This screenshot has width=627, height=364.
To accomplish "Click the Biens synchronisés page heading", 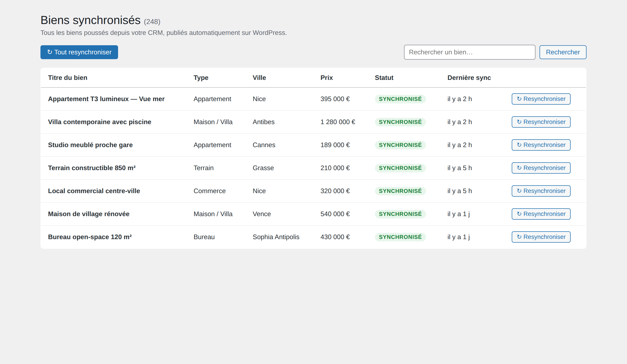I will click(x=91, y=20).
